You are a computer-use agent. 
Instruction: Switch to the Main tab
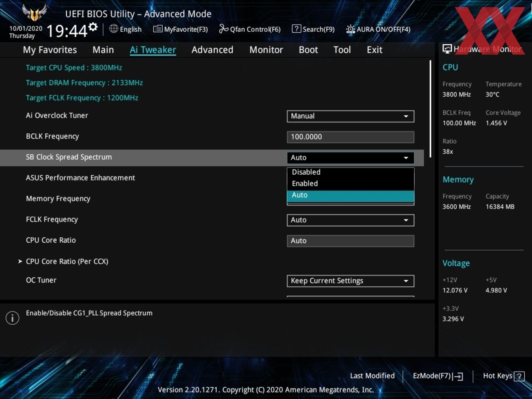click(x=103, y=50)
